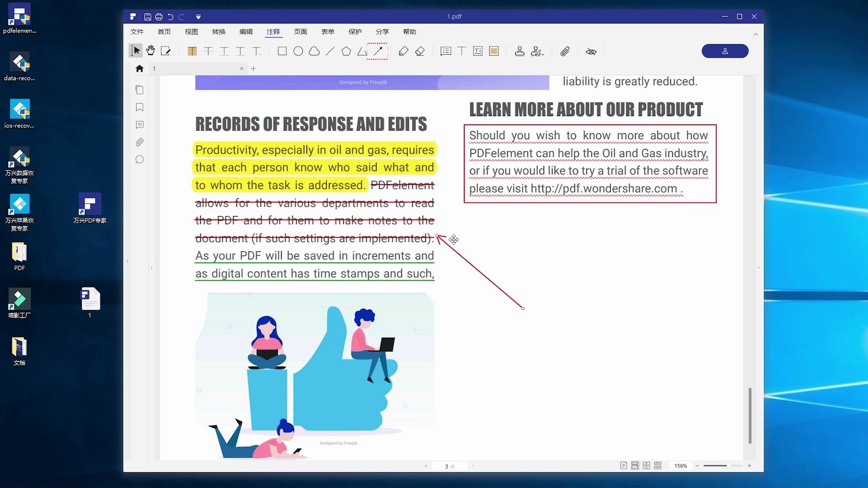
Task: Add a sticky note comment
Action: pyautogui.click(x=446, y=51)
